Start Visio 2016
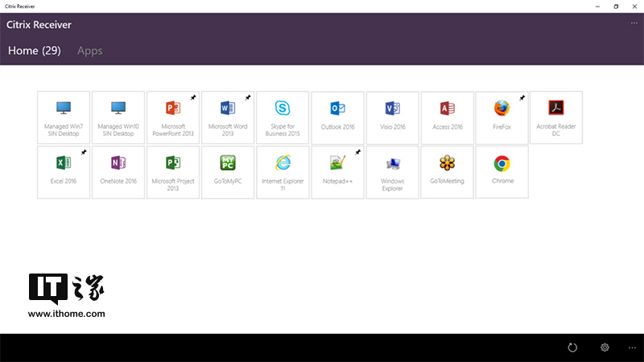 tap(392, 117)
